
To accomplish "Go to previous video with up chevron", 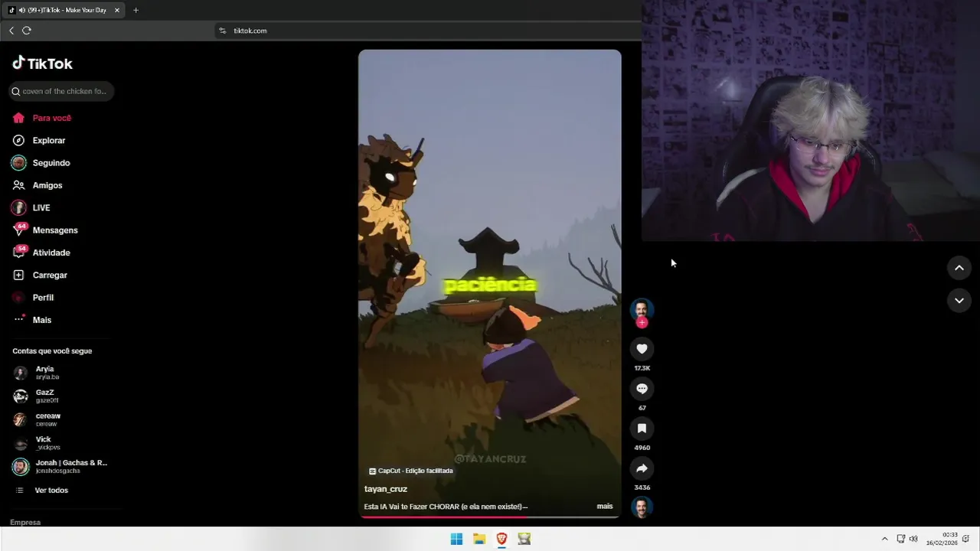I will (x=959, y=268).
